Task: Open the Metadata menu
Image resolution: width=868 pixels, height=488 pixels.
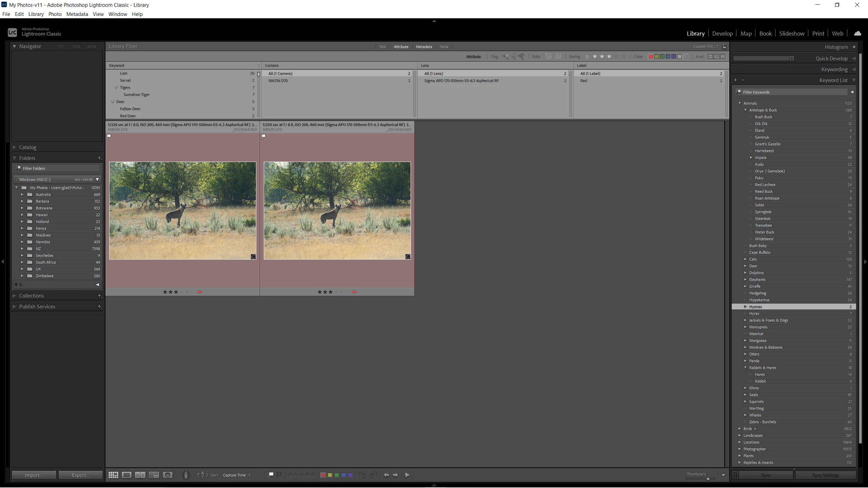Action: tap(77, 14)
